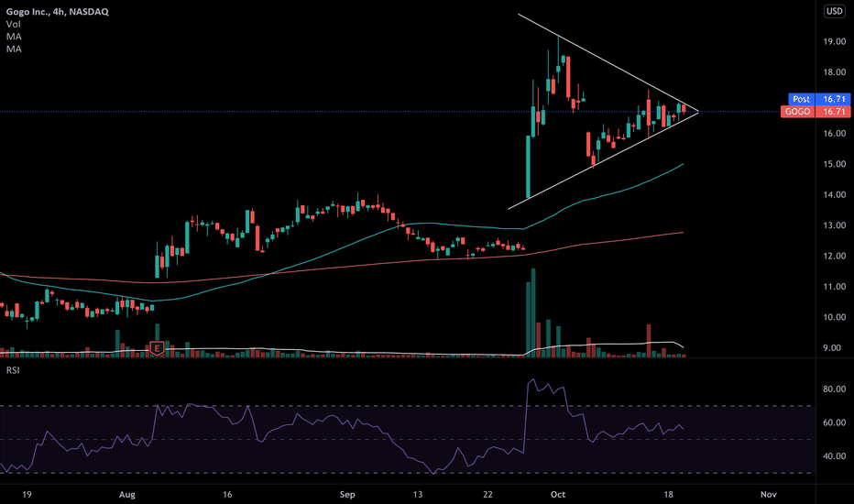854x504 pixels.
Task: Click the red GOGO 16.71 price label
Action: click(x=816, y=112)
